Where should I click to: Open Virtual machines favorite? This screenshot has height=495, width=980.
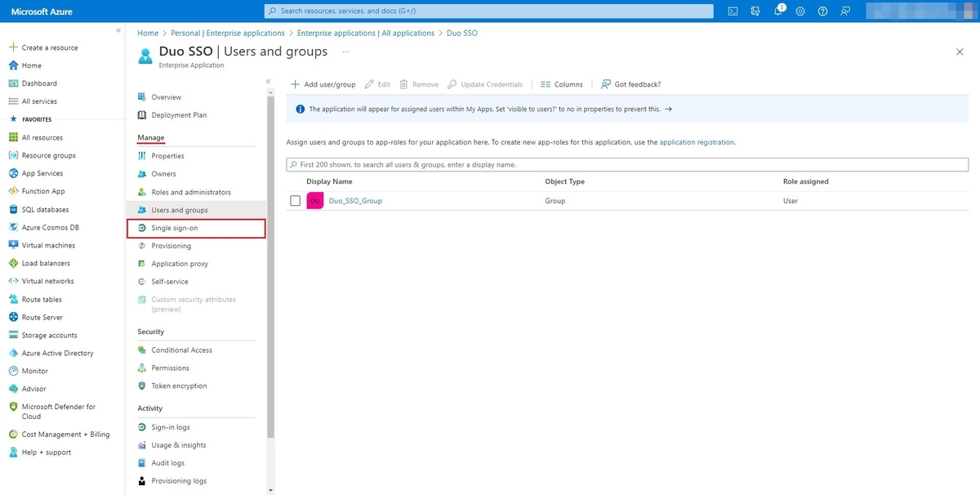pyautogui.click(x=48, y=245)
